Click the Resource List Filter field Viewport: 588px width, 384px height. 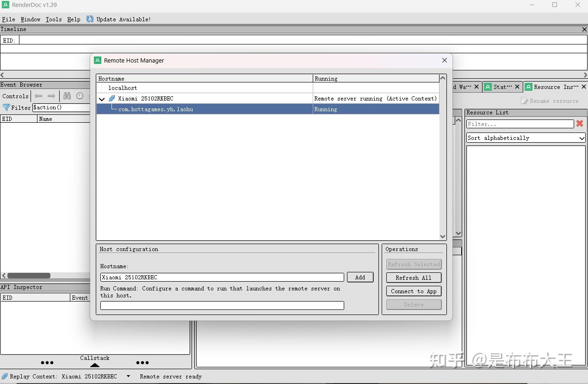point(520,124)
